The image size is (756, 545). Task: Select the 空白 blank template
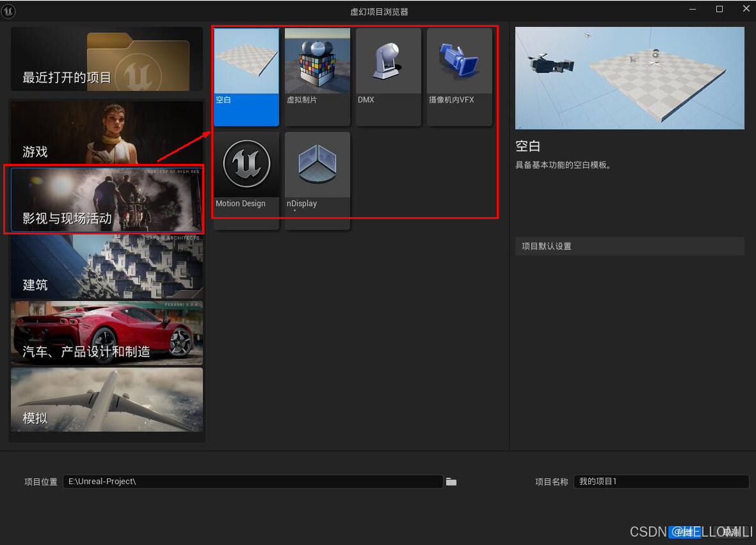[x=246, y=77]
